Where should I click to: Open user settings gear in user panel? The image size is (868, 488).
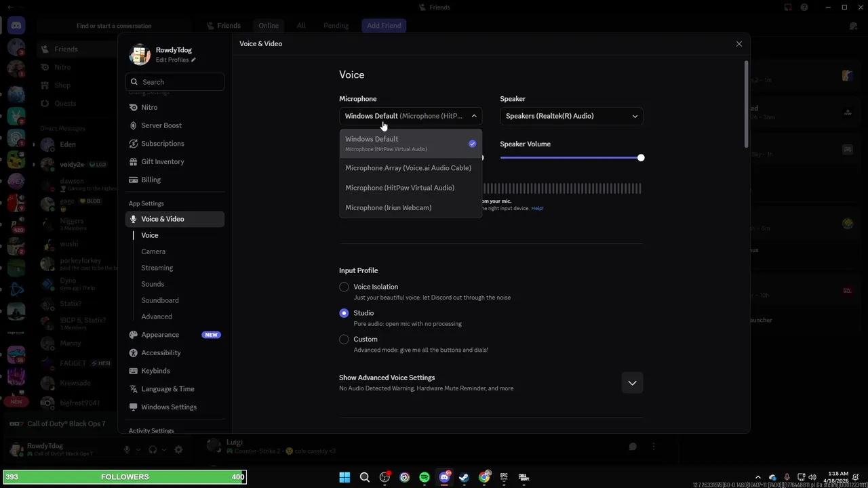178,449
